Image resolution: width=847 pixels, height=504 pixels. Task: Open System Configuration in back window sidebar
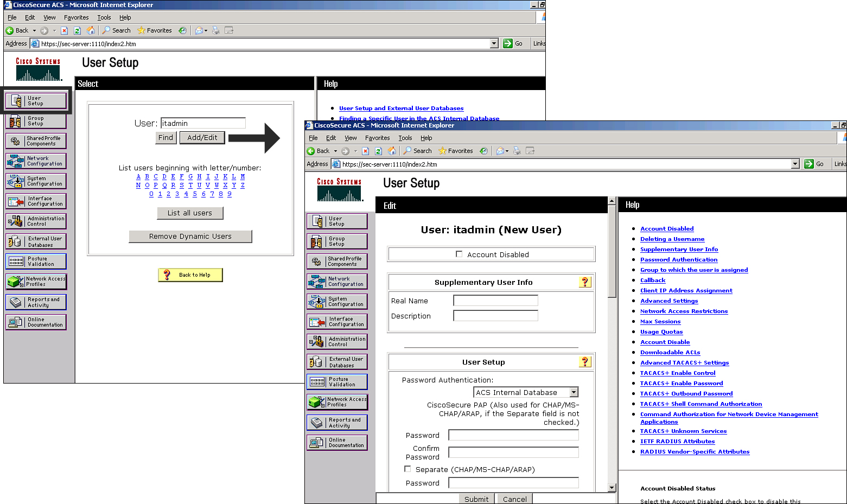point(36,181)
